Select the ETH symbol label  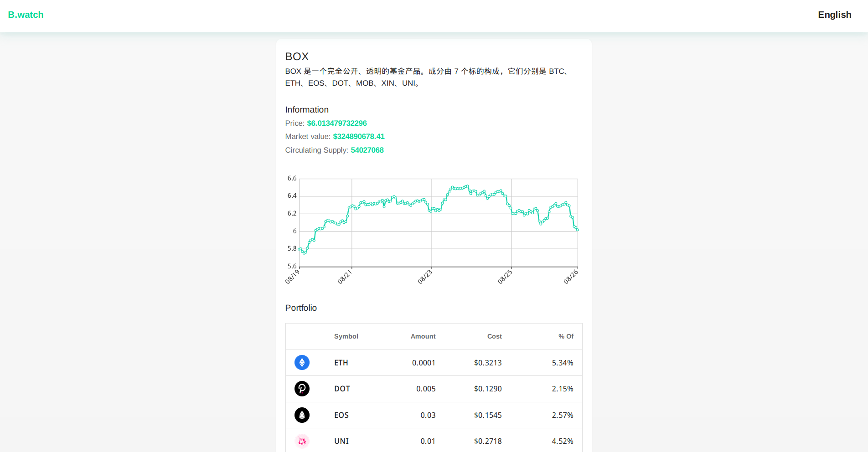[x=341, y=363]
